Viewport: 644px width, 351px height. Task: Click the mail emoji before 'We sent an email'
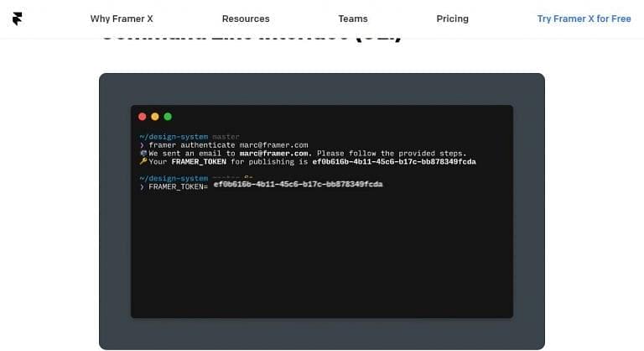click(143, 153)
